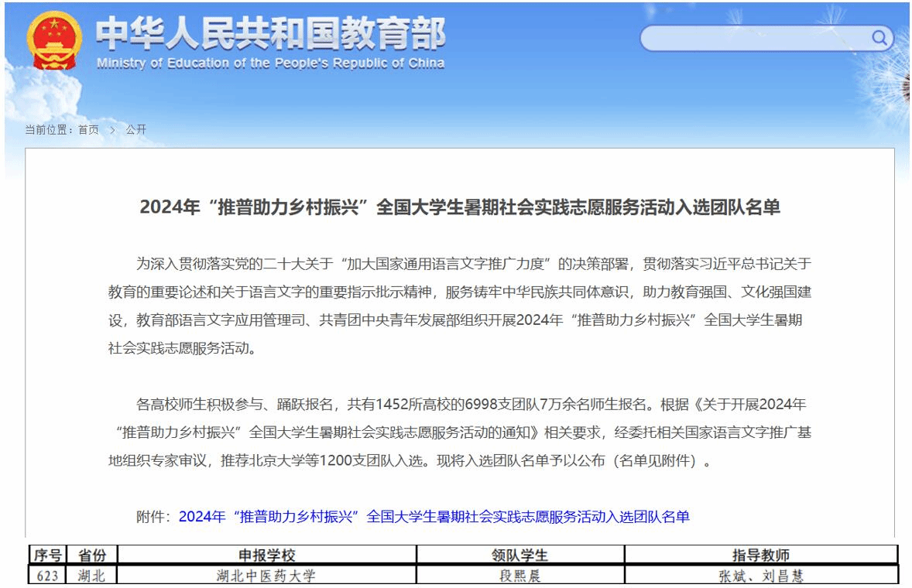The height and width of the screenshot is (588, 912).
Task: Select table cell 湖北中医药大学
Action: 266,575
